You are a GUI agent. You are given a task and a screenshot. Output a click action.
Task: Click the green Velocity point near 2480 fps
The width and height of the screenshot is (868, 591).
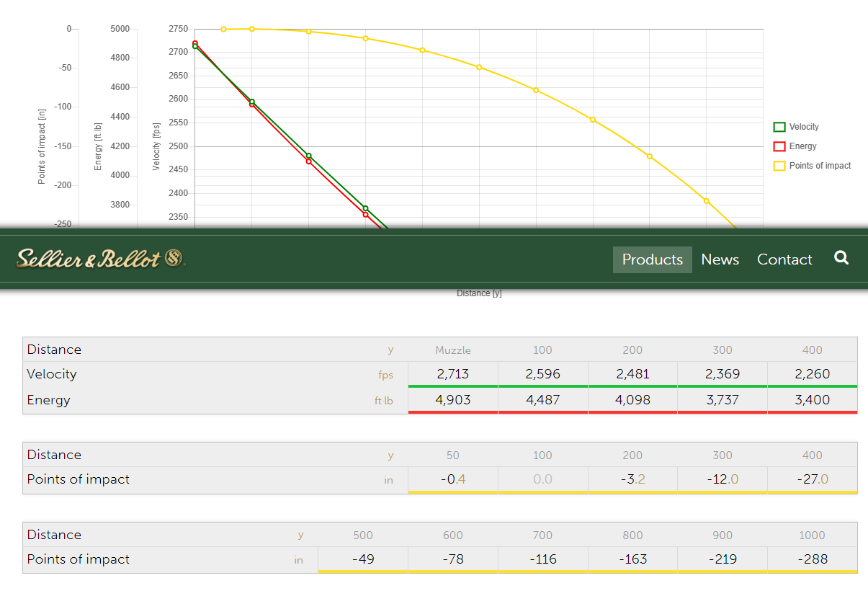point(309,156)
